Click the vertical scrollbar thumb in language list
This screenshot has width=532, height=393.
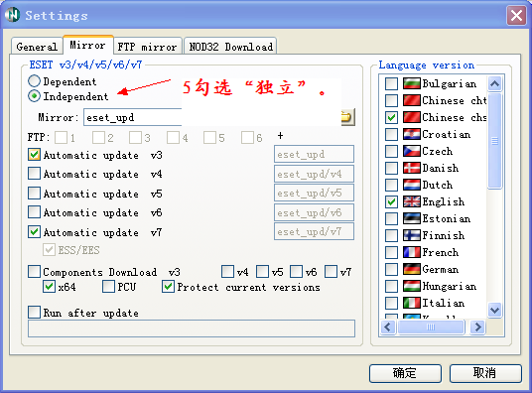click(x=494, y=141)
